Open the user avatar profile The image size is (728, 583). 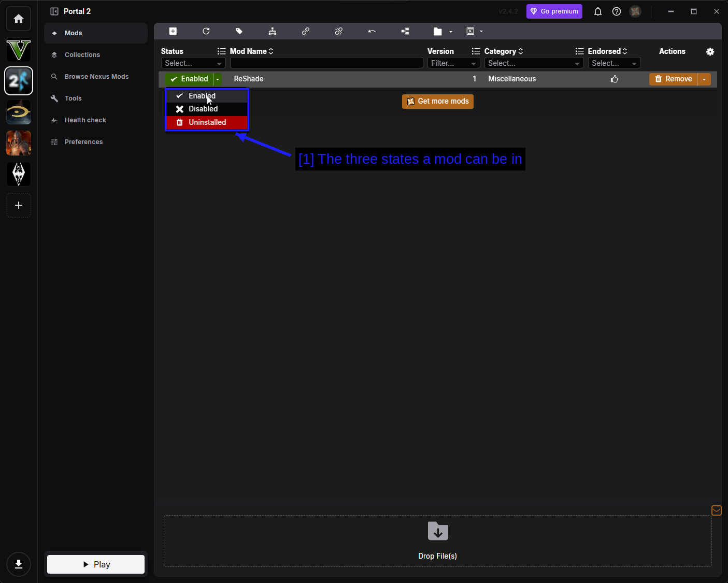click(635, 11)
